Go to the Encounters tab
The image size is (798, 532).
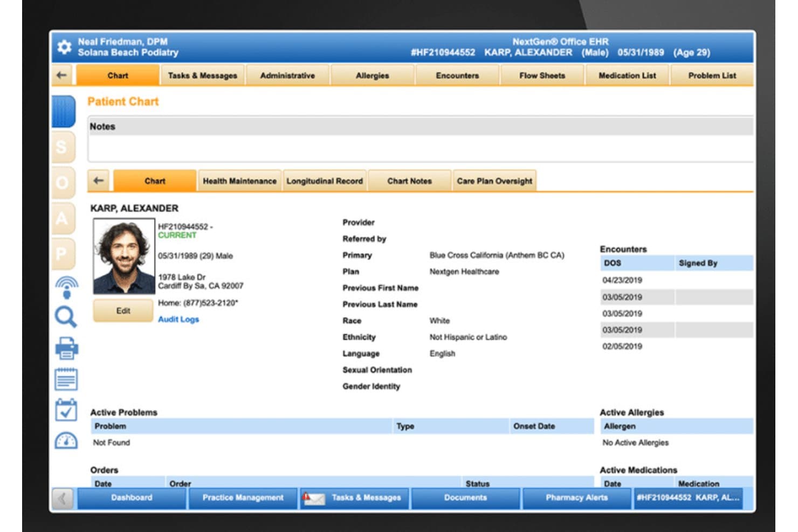[x=457, y=75]
